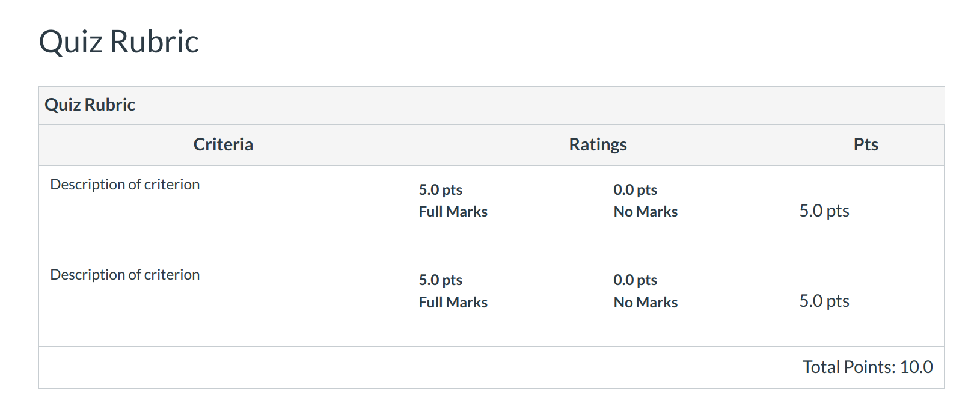Choose Full Marks for the first criterion

coord(453,212)
